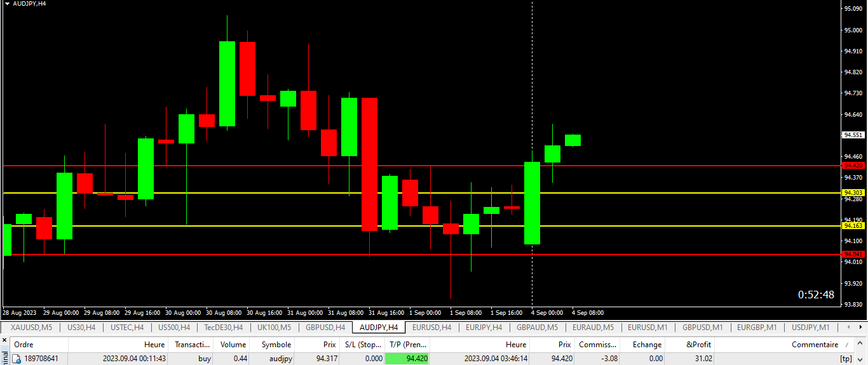Open the US30,H4 chart tab
Screen dimensions: 868x365
tap(81, 328)
